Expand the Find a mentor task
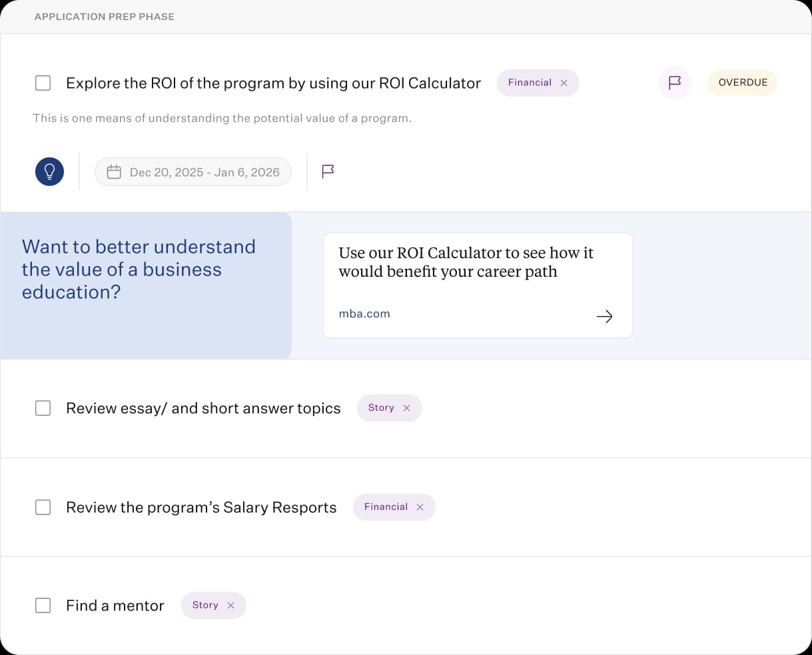This screenshot has width=812, height=655. pos(115,605)
